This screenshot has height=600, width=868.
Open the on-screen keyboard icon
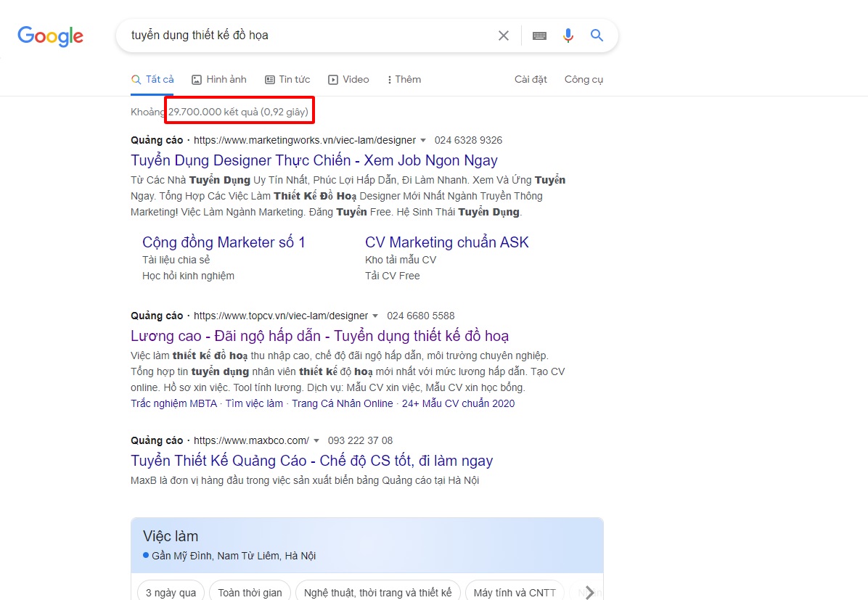[539, 36]
